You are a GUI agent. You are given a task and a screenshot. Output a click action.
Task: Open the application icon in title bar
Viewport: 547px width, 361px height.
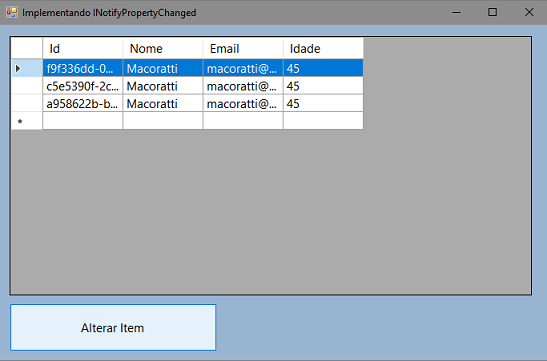pyautogui.click(x=12, y=13)
